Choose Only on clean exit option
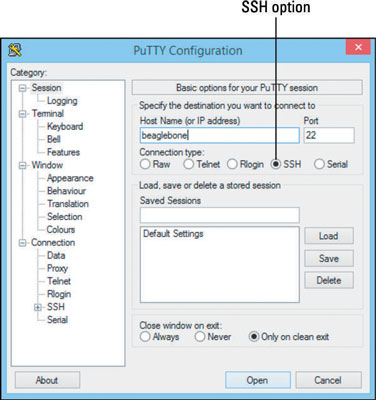This screenshot has width=376, height=400. click(x=254, y=337)
